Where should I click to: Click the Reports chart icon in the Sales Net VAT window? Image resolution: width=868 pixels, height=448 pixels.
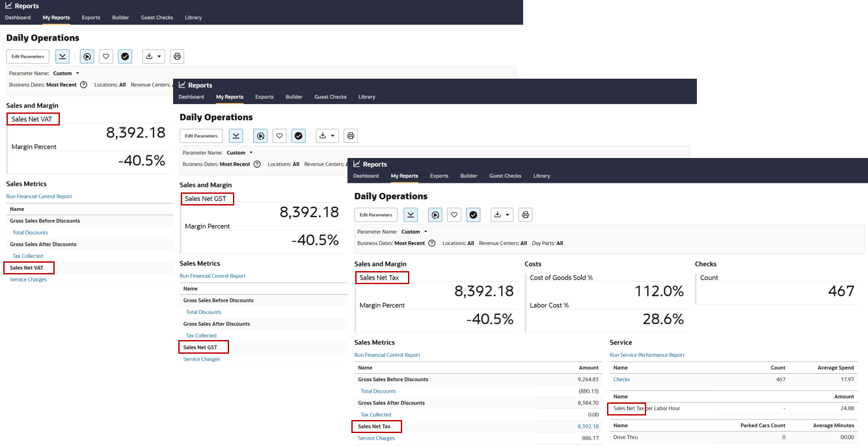click(8, 6)
